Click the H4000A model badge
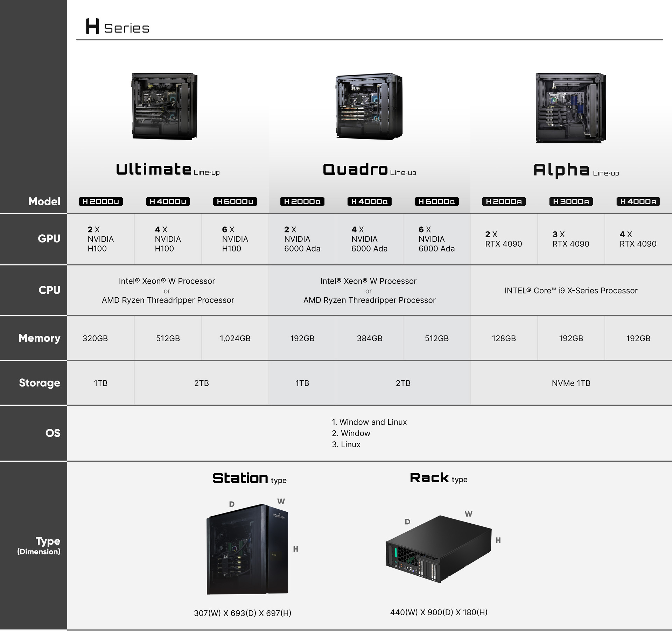Image resolution: width=672 pixels, height=631 pixels. click(638, 201)
